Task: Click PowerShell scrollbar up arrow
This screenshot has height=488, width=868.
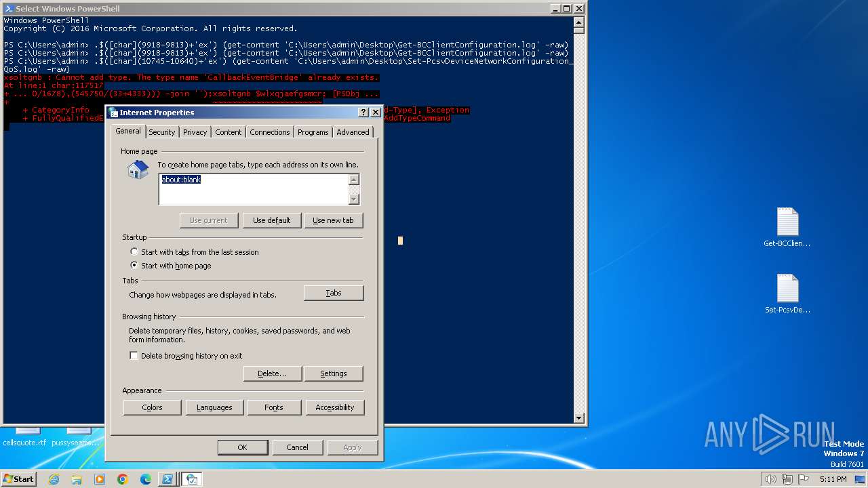Action: (x=579, y=21)
